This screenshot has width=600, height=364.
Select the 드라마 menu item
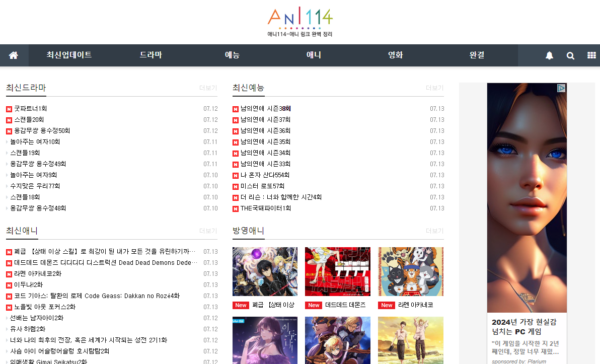pyautogui.click(x=150, y=55)
